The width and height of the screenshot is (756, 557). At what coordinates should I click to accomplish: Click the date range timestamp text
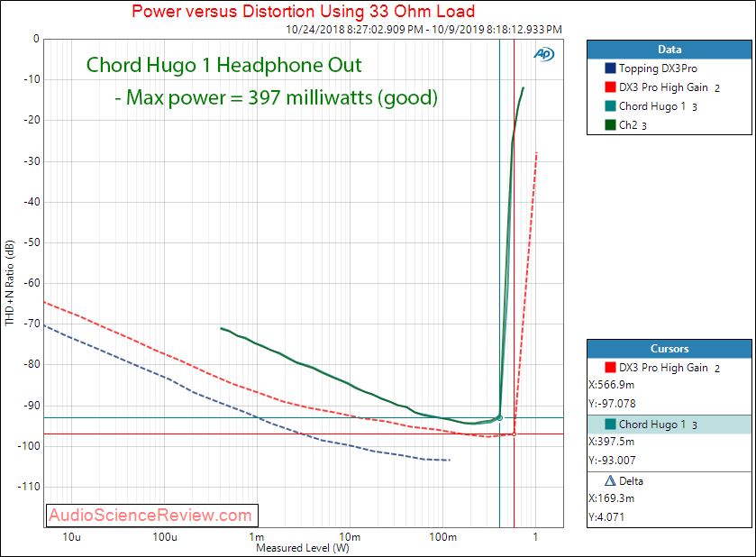point(424,30)
